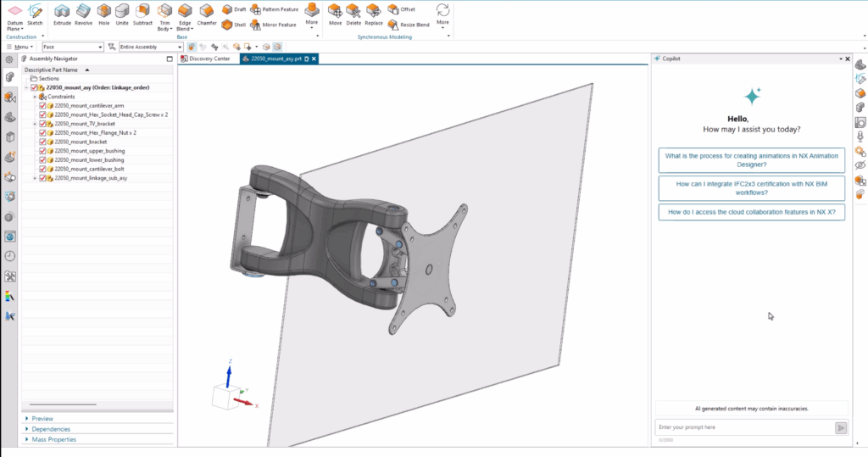Screen dimensions: 868x457
Task: Uncheck the 22050_mount_cantilever_arm checkbox
Action: 42,105
